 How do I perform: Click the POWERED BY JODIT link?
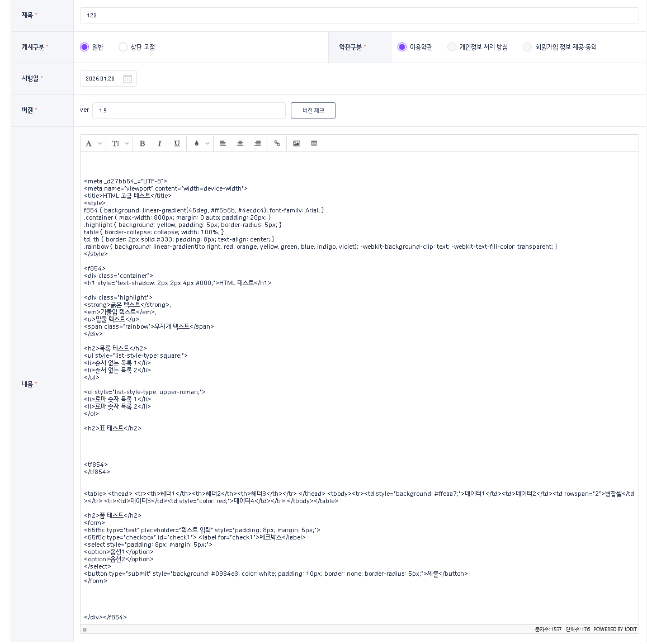coord(615,629)
